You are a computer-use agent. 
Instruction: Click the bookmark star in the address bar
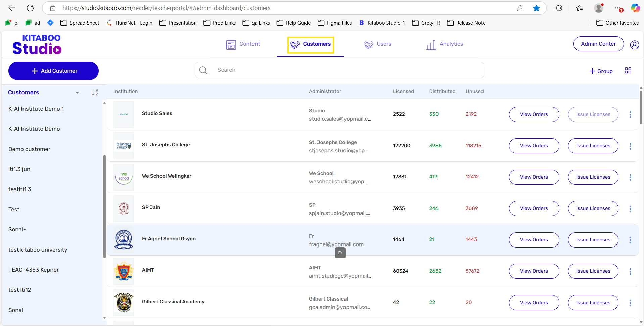pyautogui.click(x=536, y=8)
